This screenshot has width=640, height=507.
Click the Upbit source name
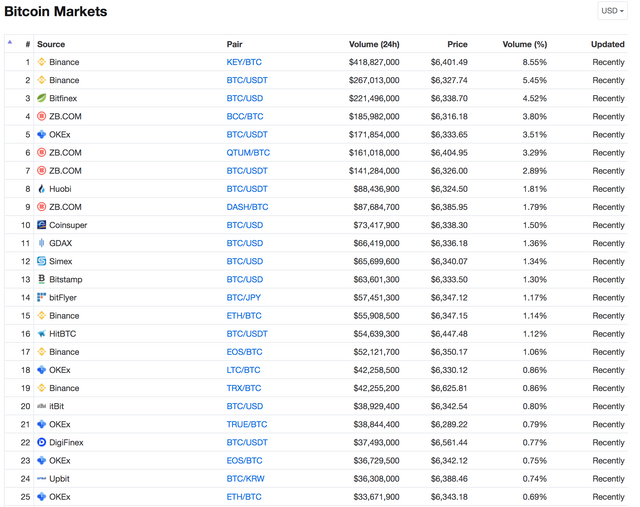(x=59, y=479)
